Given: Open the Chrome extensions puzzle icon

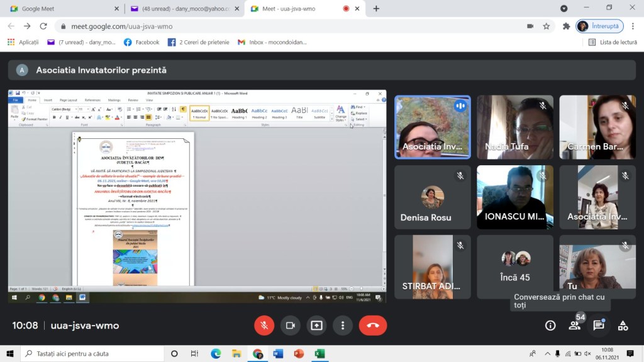Looking at the screenshot, I should click(x=566, y=26).
